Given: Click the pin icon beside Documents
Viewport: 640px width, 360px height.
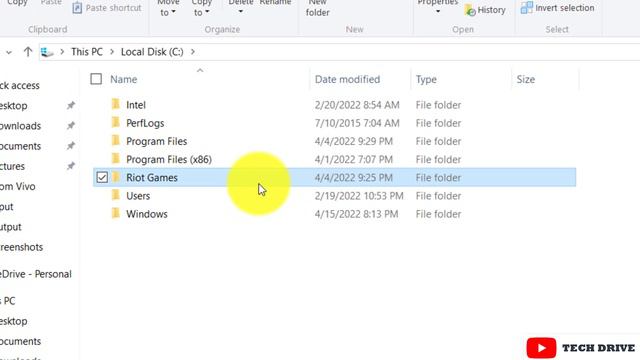Looking at the screenshot, I should [x=71, y=146].
